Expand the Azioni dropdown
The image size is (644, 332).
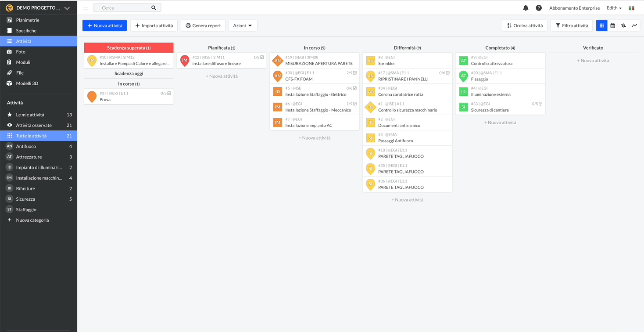pos(243,25)
